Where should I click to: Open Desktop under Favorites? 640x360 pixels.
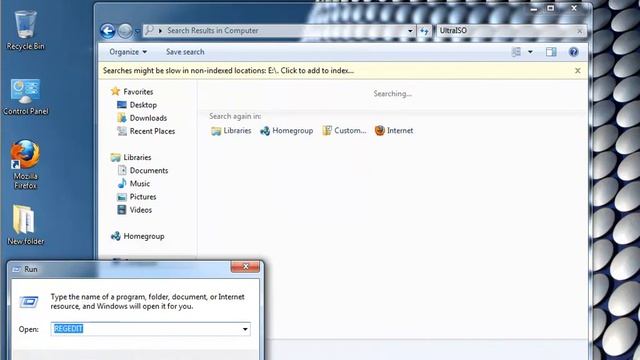[x=143, y=105]
